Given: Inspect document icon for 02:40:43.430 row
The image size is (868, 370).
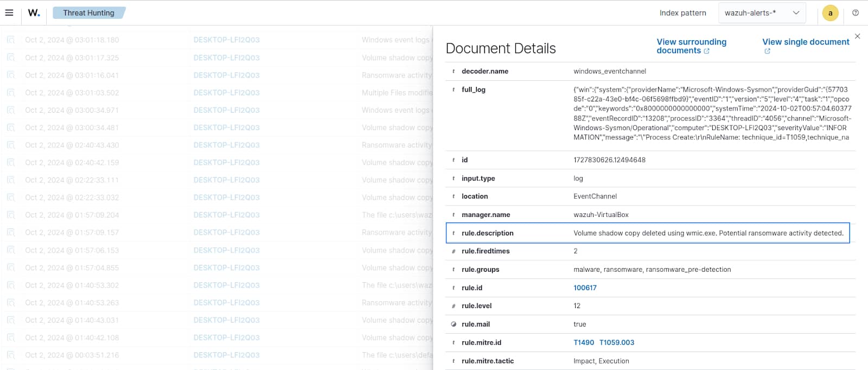Looking at the screenshot, I should pos(11,145).
